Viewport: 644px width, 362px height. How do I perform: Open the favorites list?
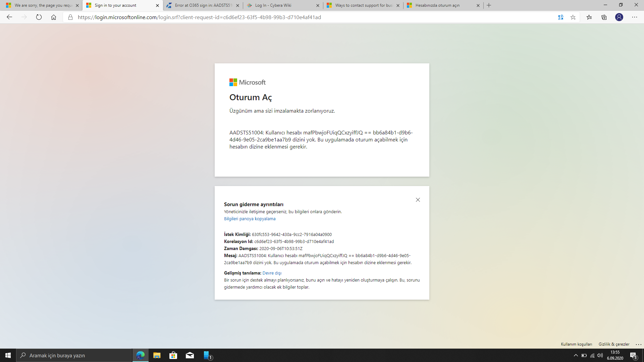[589, 17]
